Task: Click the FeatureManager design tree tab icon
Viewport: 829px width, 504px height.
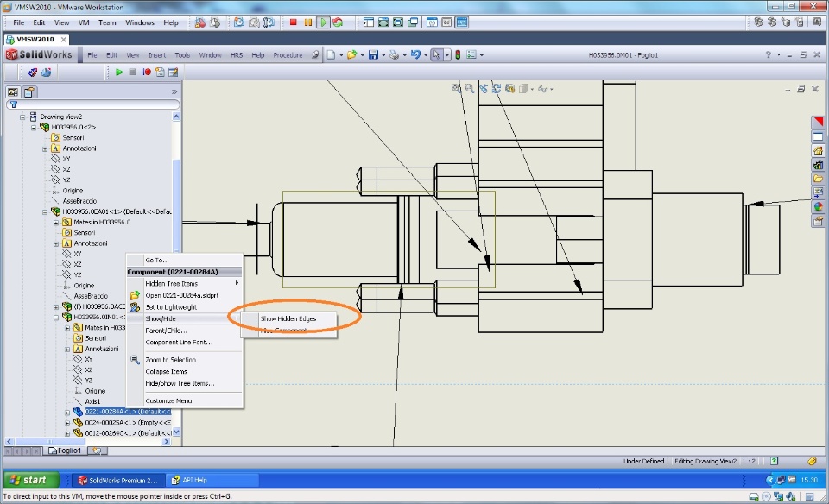Action: tap(13, 92)
